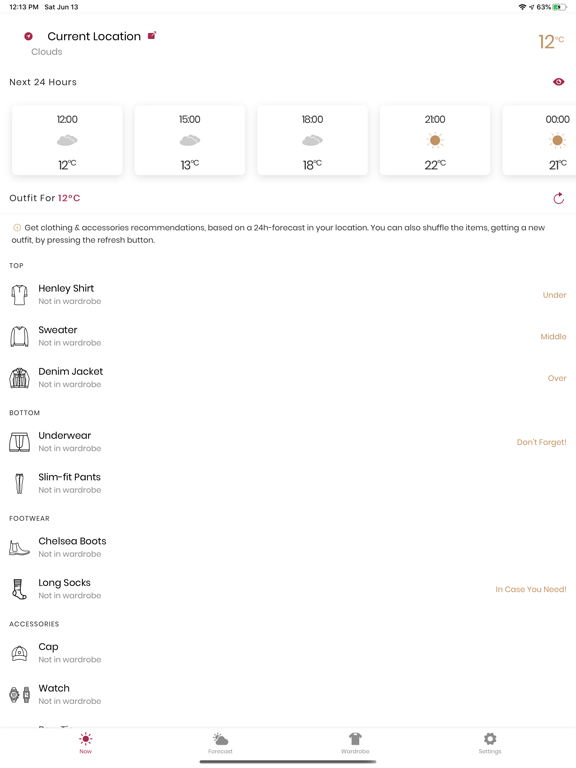Tap the Cap accessory icon
The image size is (576, 768).
(x=20, y=653)
